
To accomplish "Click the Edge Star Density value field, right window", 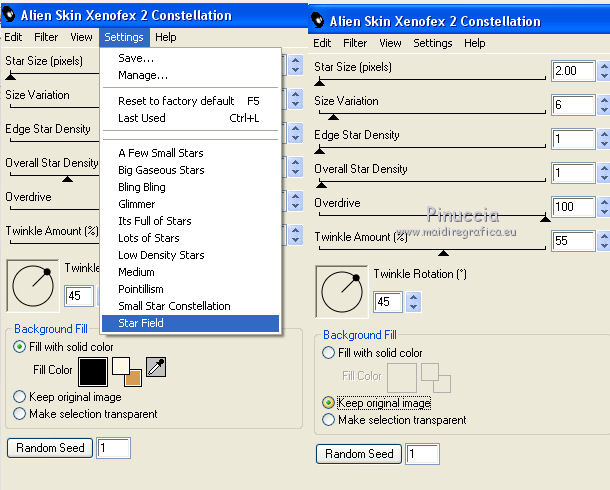I will 573,139.
